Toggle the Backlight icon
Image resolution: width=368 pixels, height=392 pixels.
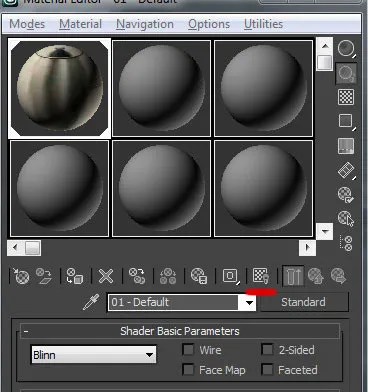point(346,73)
